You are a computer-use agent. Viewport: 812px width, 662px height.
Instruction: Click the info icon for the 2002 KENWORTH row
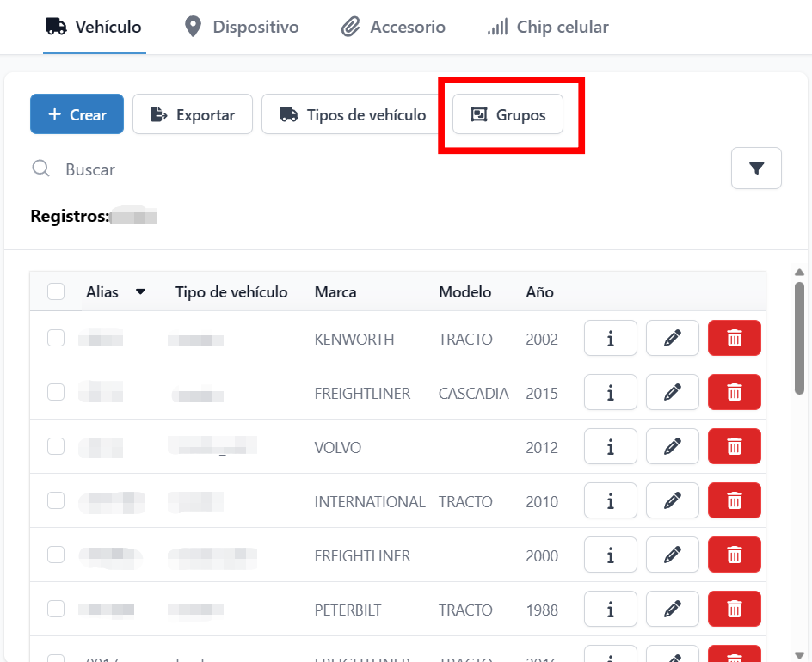(x=610, y=338)
